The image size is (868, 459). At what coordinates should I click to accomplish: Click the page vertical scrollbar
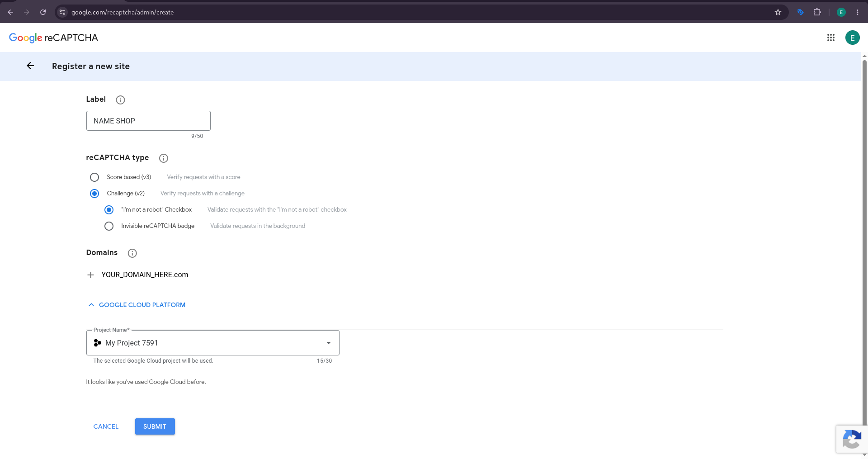click(x=864, y=242)
